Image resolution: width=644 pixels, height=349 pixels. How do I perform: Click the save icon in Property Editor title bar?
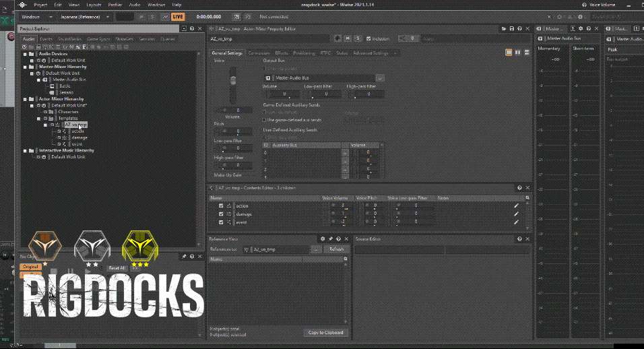click(512, 29)
